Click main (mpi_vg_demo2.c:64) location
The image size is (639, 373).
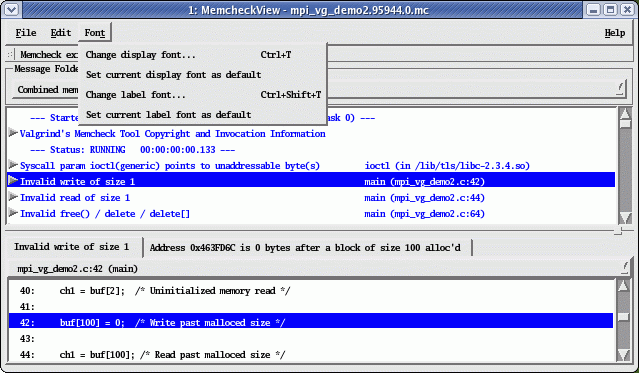[424, 214]
